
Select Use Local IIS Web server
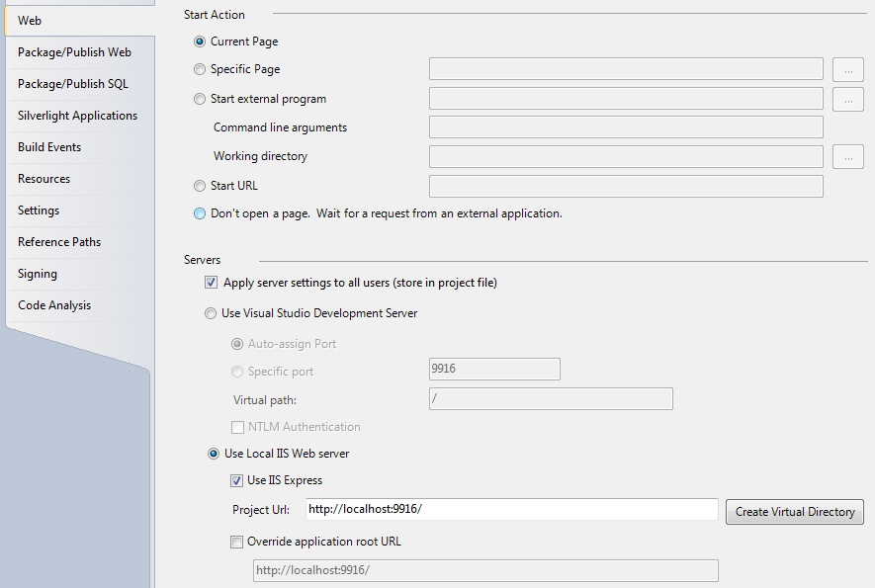tap(214, 454)
